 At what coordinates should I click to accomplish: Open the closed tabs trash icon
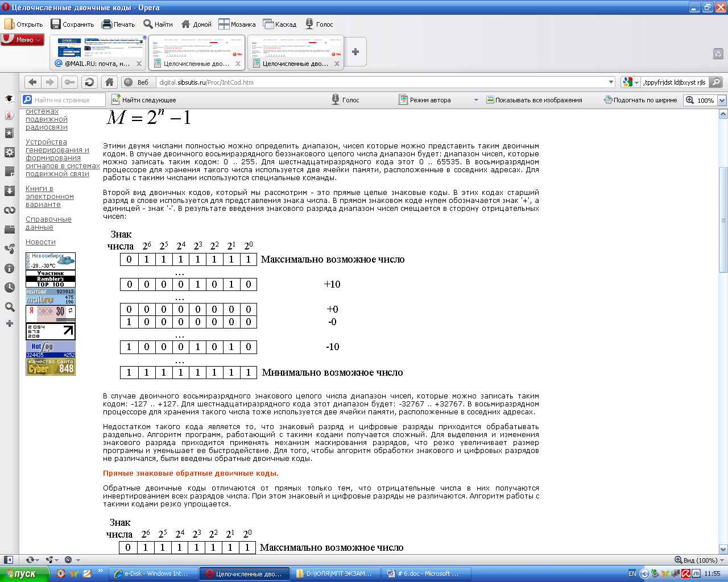pos(718,53)
